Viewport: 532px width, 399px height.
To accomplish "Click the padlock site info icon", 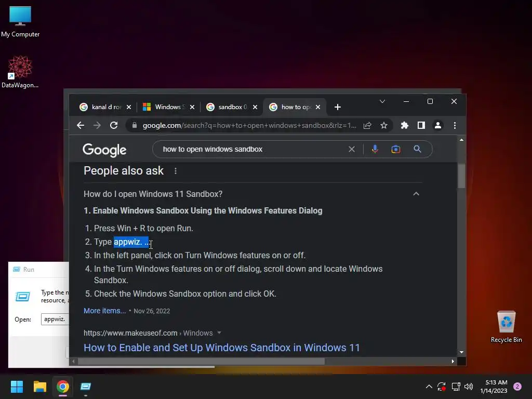I will click(135, 126).
